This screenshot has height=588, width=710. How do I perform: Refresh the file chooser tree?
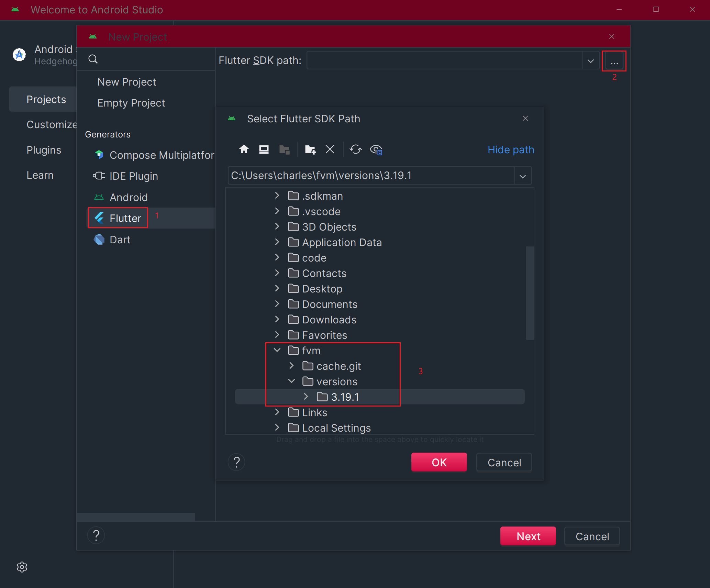(x=356, y=149)
